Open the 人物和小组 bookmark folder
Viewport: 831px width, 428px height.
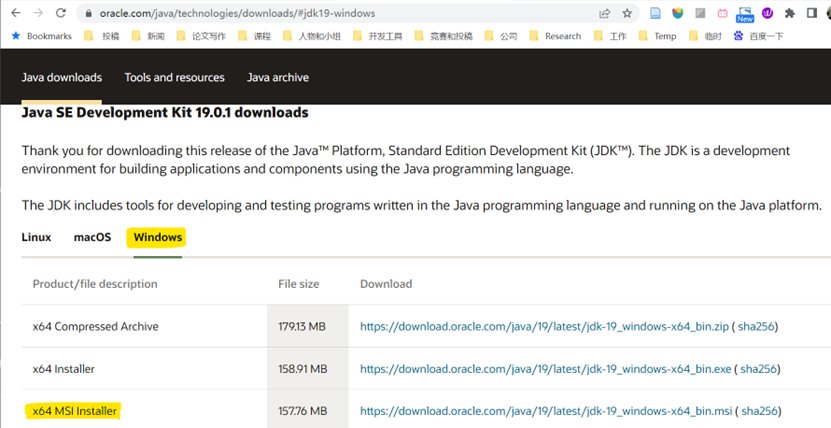click(312, 36)
